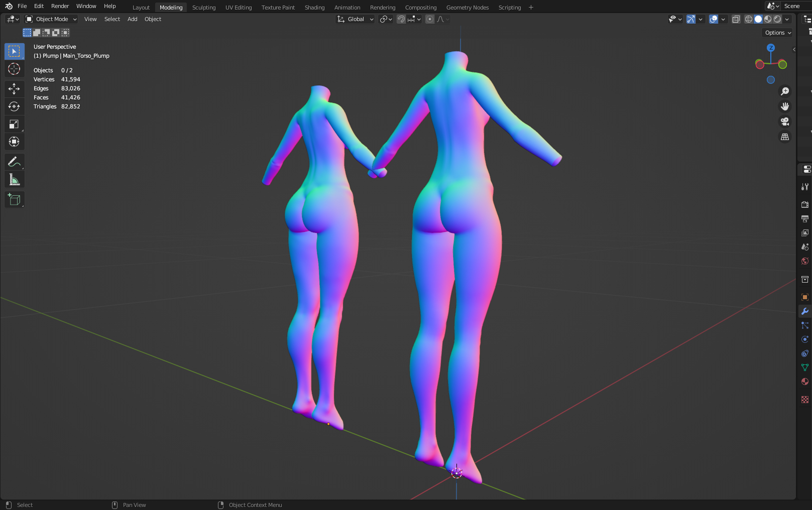Open the Object Mode dropdown

click(52, 19)
